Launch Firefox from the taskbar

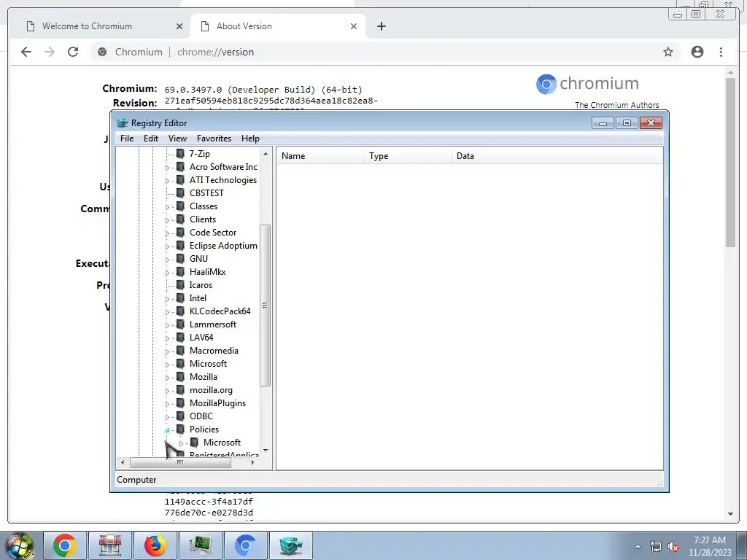pos(155,545)
